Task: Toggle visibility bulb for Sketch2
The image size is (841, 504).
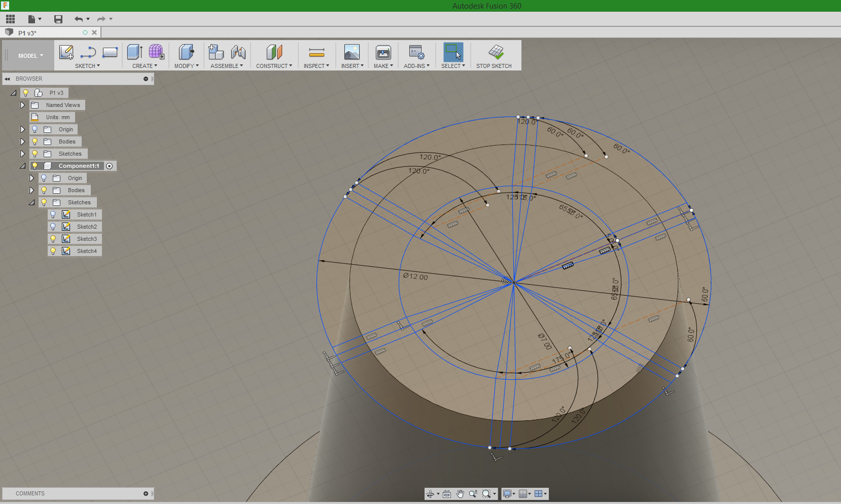Action: pyautogui.click(x=53, y=227)
